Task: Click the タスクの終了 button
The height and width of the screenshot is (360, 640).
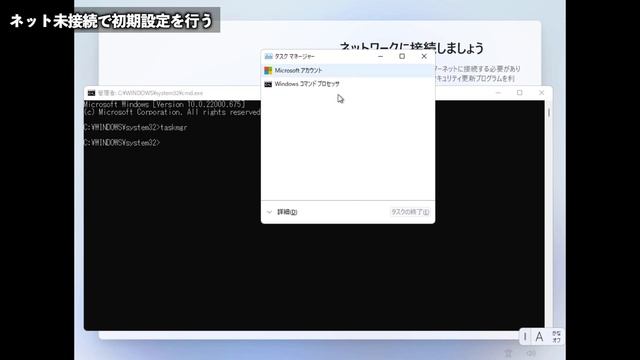Action: [410, 212]
